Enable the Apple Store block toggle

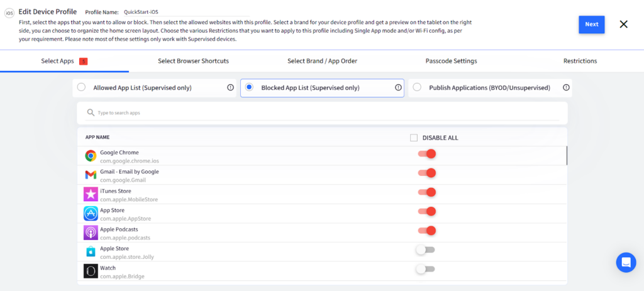click(425, 250)
